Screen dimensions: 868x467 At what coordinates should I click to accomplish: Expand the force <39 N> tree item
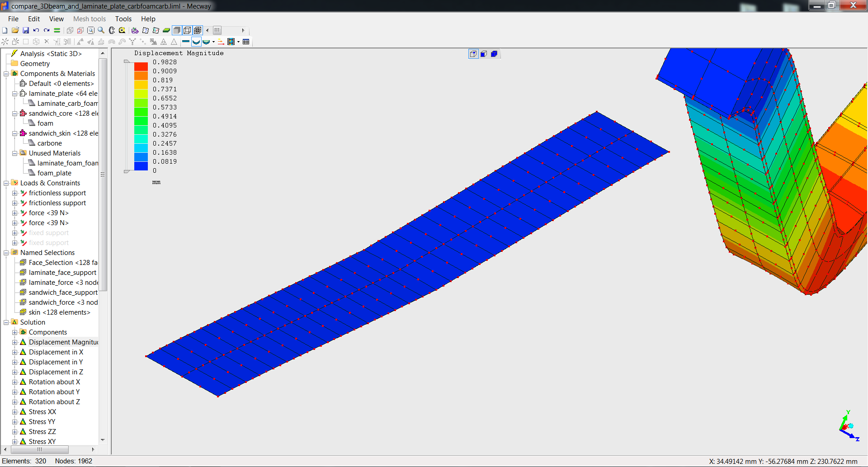pos(15,213)
